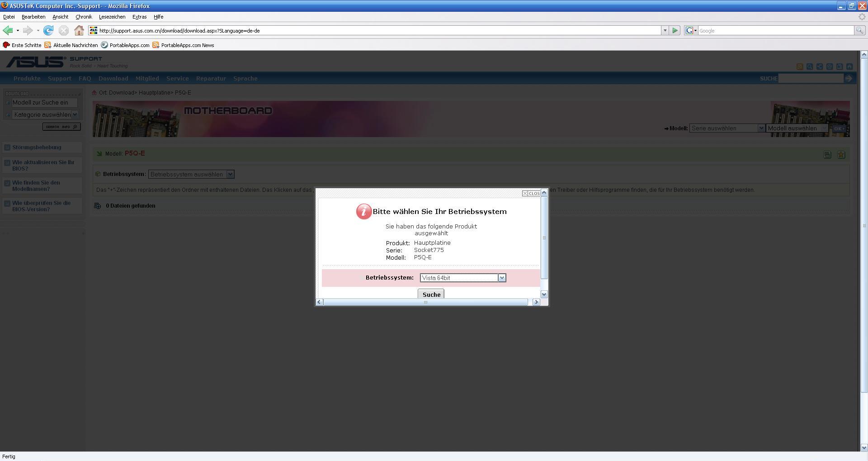The height and width of the screenshot is (461, 868).
Task: Click the red info icon in the dialog
Action: click(x=364, y=211)
